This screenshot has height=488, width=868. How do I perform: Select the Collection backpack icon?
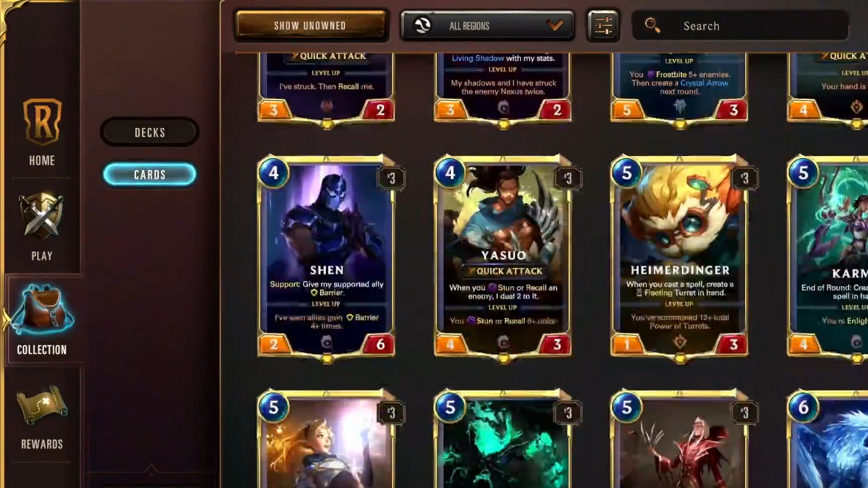[x=42, y=310]
